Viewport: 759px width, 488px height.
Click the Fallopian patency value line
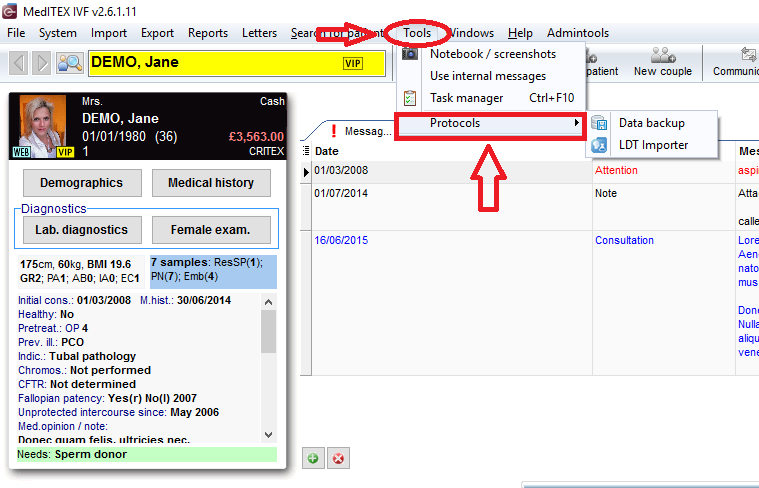107,398
